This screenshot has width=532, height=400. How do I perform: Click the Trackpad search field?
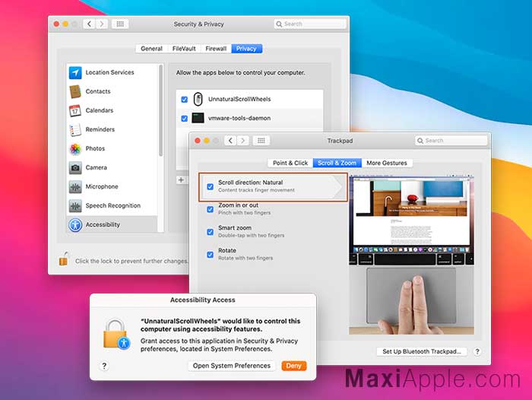tap(451, 141)
